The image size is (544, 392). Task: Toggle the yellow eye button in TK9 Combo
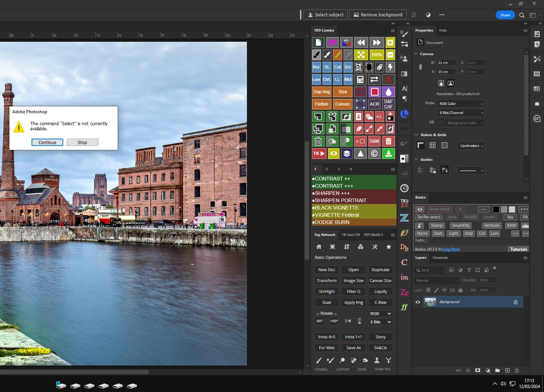point(333,154)
